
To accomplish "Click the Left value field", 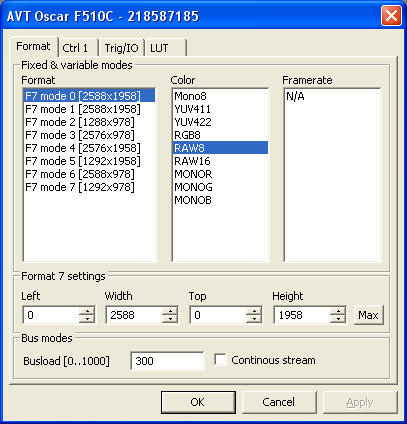I will point(51,315).
